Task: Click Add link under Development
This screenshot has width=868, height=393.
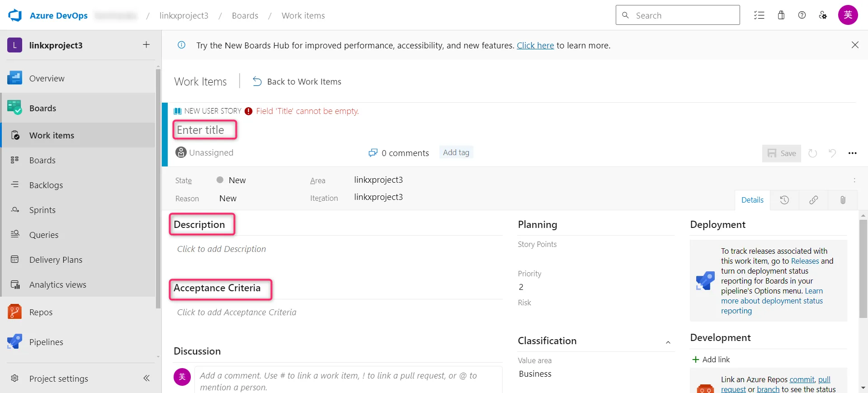Action: [x=711, y=360]
